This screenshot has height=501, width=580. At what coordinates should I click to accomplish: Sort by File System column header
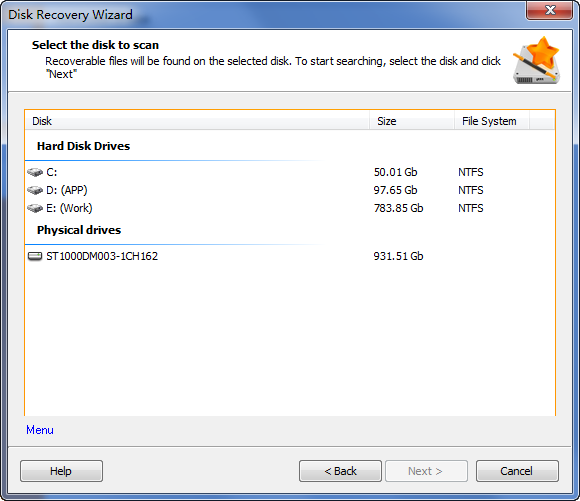[492, 121]
